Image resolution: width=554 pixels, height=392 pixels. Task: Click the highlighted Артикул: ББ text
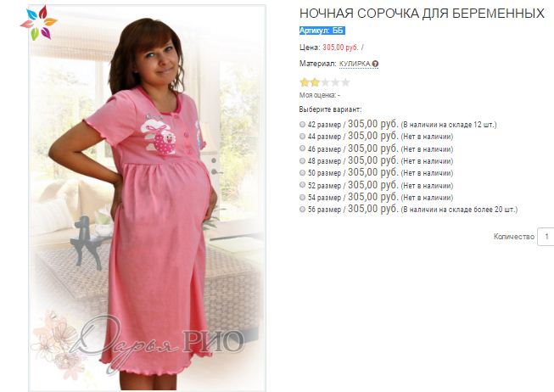click(322, 31)
